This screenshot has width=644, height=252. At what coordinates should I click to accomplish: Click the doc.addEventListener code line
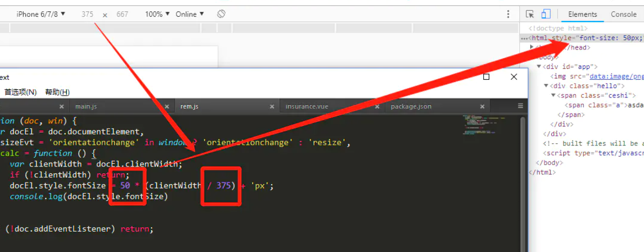pos(79,229)
